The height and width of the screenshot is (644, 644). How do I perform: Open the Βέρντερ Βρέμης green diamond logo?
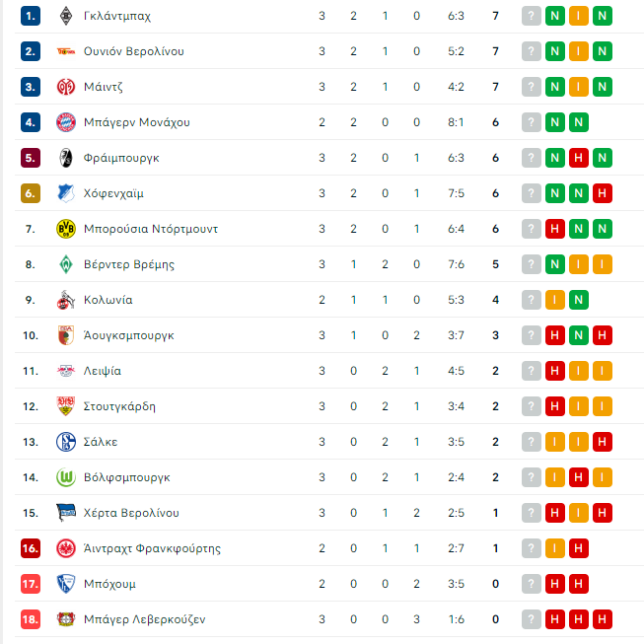point(66,264)
